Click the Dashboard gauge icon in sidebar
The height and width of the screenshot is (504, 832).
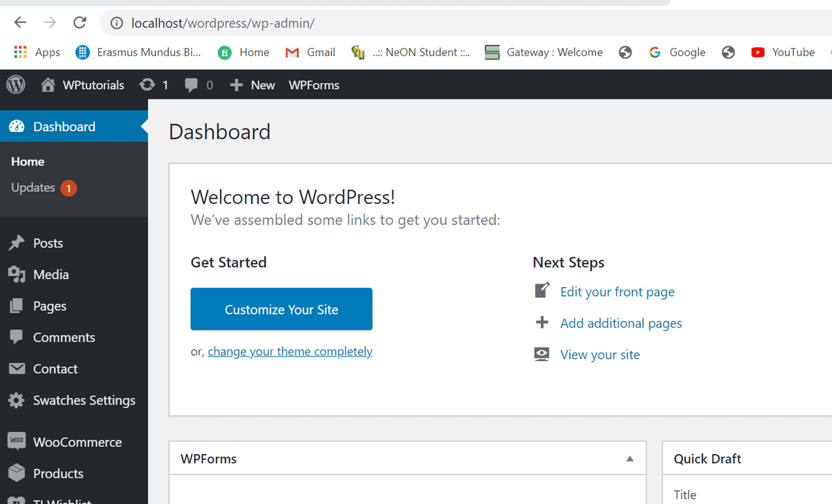[16, 127]
